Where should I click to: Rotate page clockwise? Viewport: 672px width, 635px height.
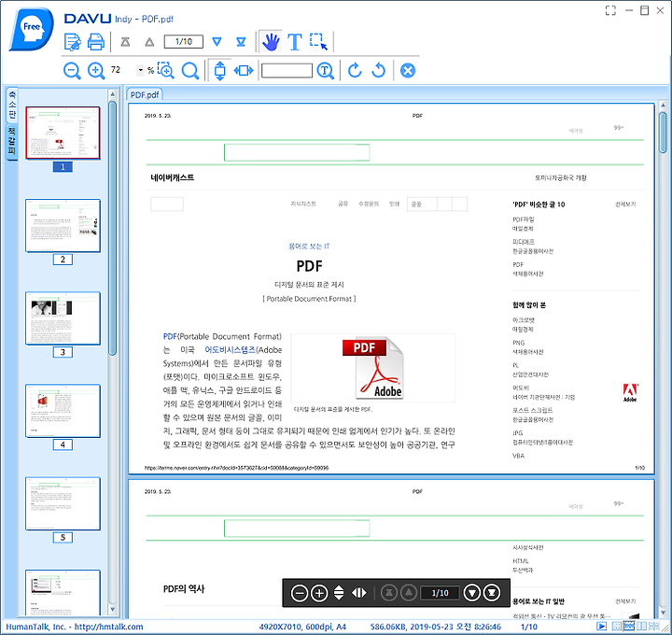pyautogui.click(x=355, y=70)
